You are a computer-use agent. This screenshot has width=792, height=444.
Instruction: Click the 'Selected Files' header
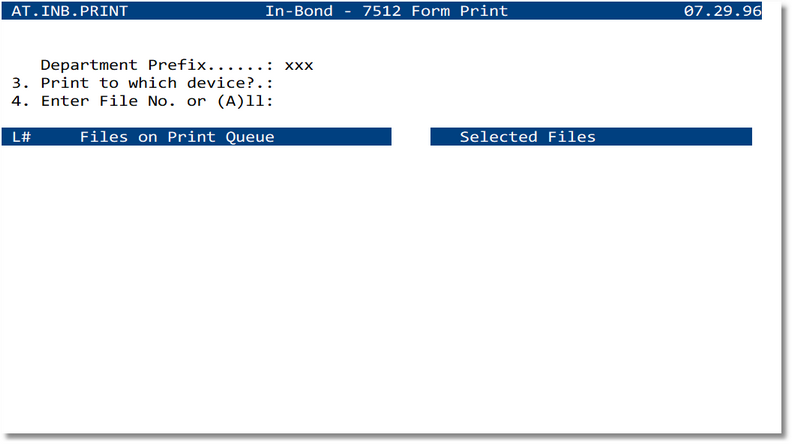527,137
